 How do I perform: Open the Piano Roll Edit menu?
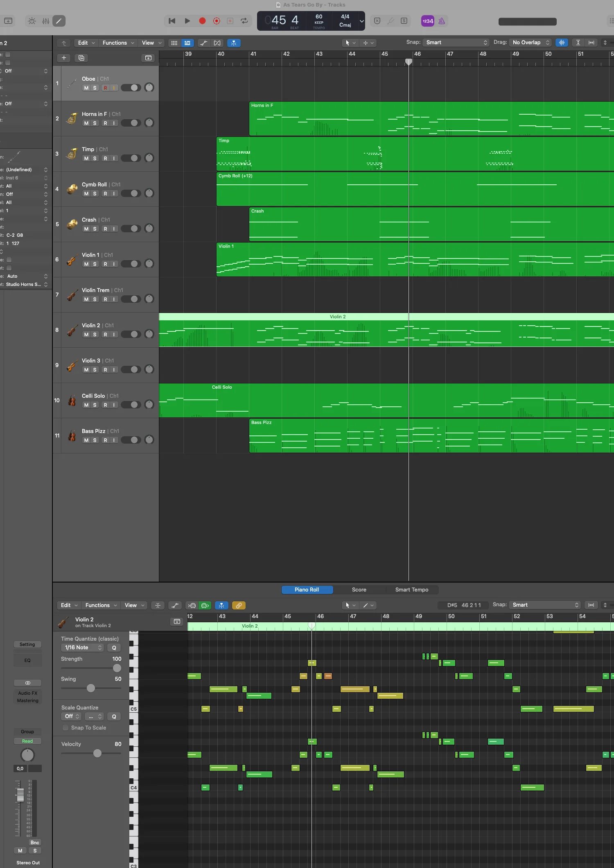pyautogui.click(x=69, y=605)
